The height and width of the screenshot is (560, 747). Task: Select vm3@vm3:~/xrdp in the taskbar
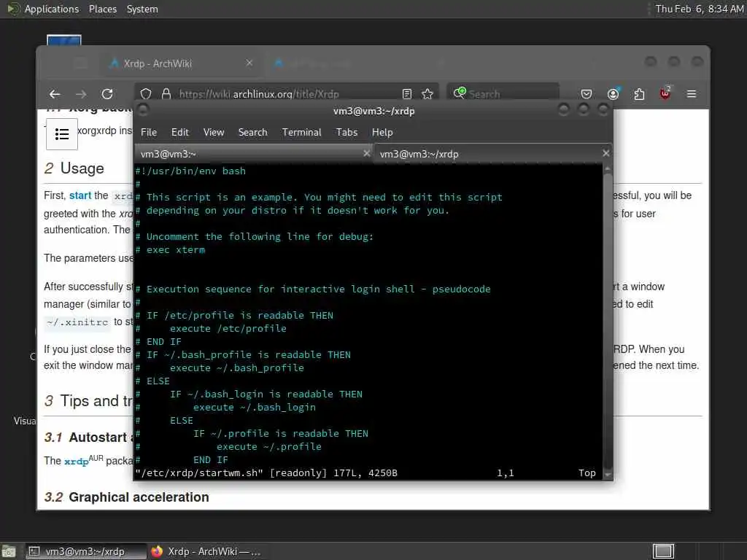tap(86, 551)
